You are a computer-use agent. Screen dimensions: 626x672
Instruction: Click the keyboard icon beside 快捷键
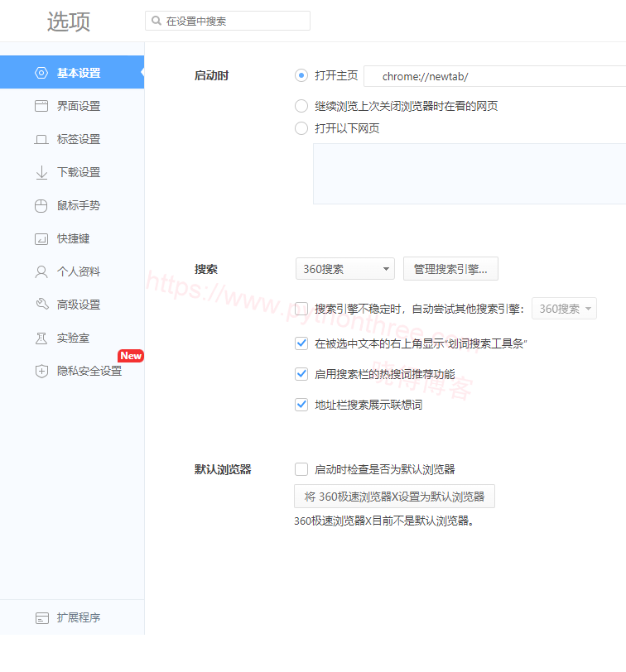click(x=41, y=238)
